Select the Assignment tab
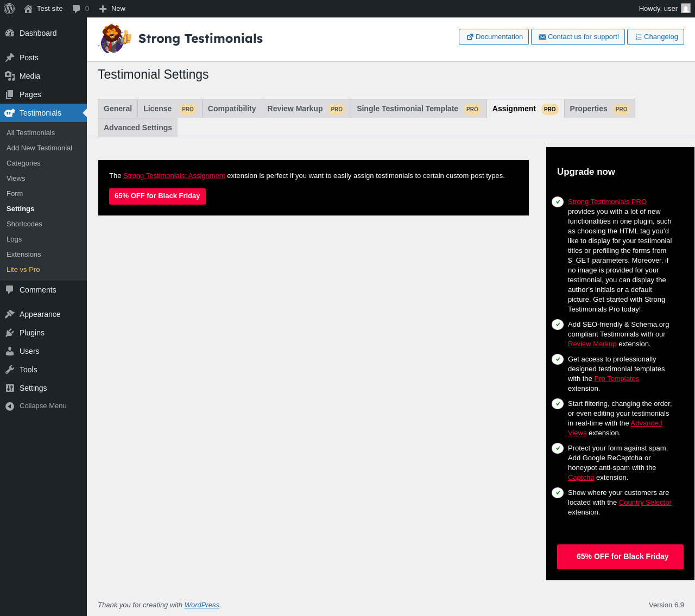This screenshot has height=616, width=695. click(526, 109)
